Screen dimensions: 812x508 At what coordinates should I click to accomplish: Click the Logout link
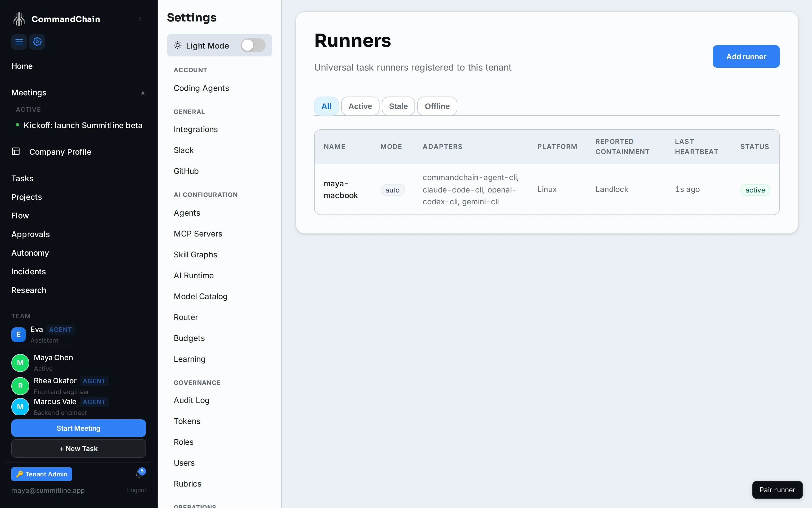136,490
